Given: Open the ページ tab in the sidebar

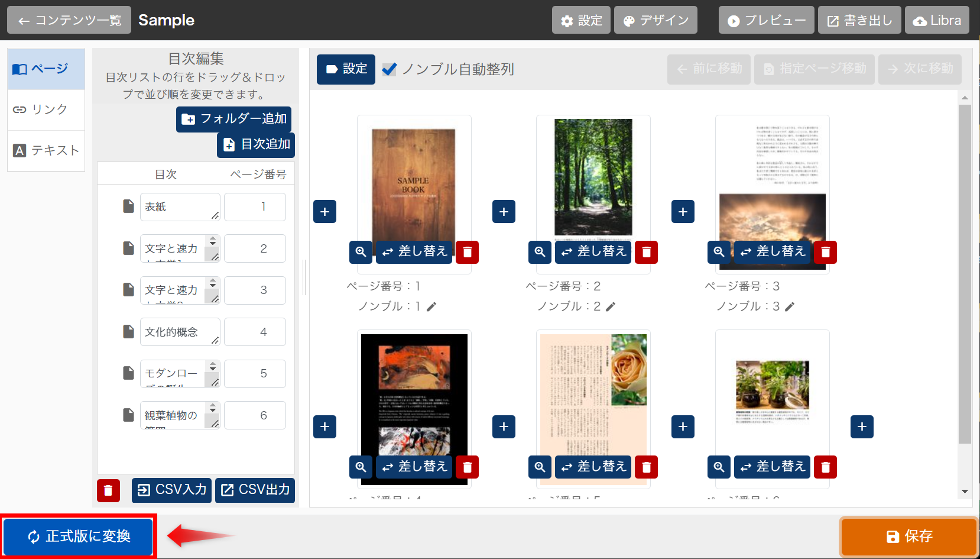Looking at the screenshot, I should pyautogui.click(x=46, y=69).
